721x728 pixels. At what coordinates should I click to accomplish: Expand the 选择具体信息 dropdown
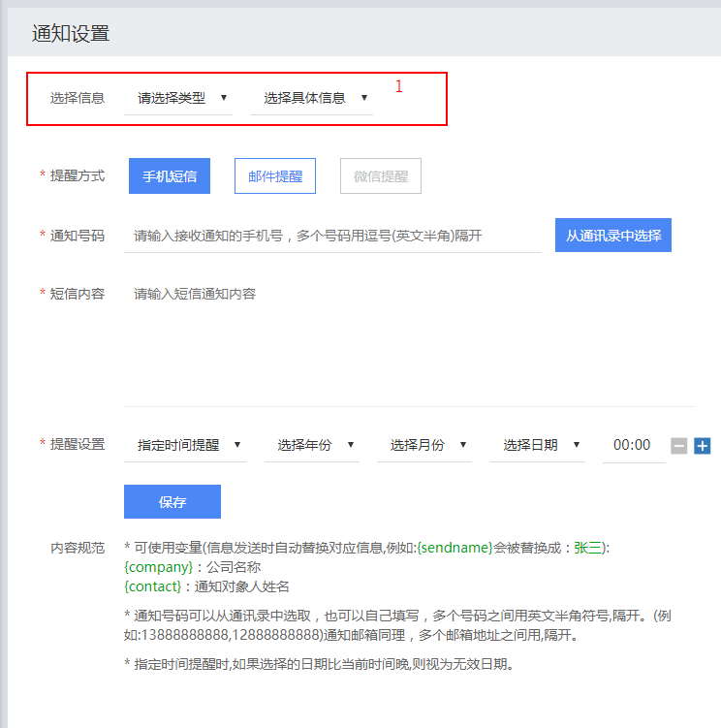coord(313,98)
